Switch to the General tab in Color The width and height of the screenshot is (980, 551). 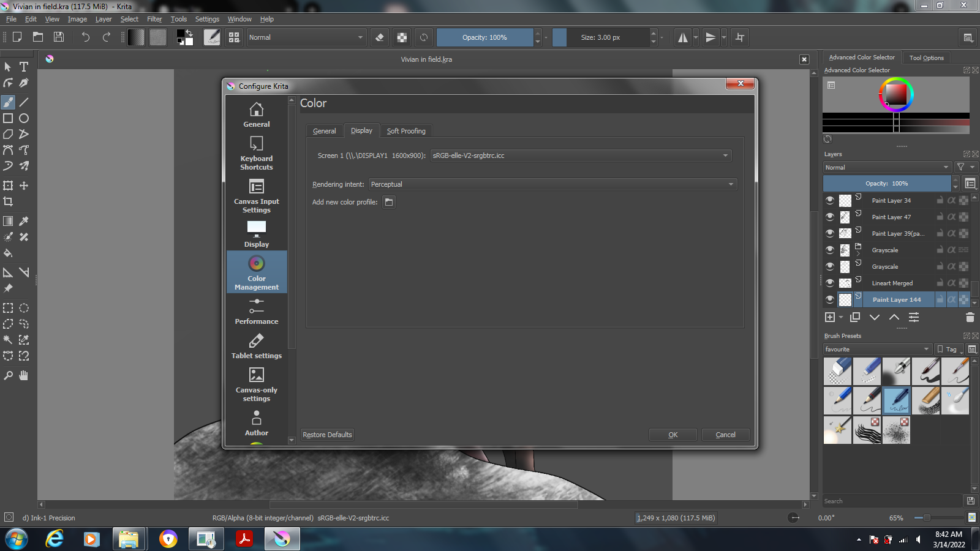click(324, 131)
